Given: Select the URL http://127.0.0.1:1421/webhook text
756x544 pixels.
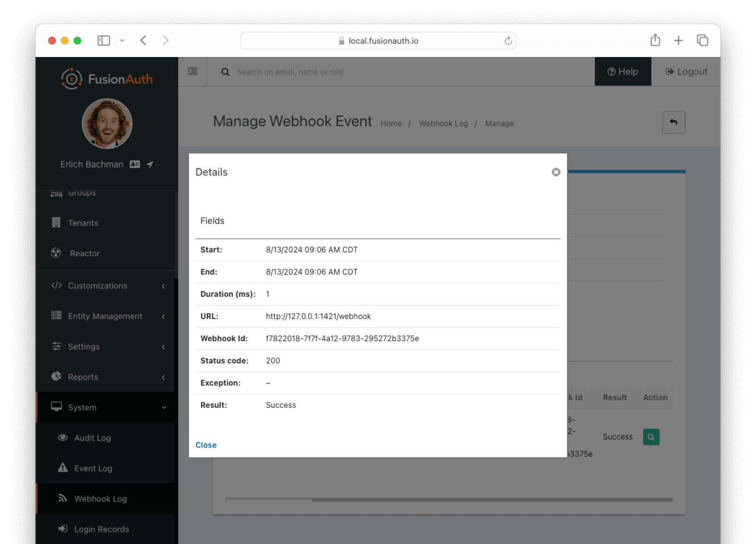Looking at the screenshot, I should pos(318,316).
